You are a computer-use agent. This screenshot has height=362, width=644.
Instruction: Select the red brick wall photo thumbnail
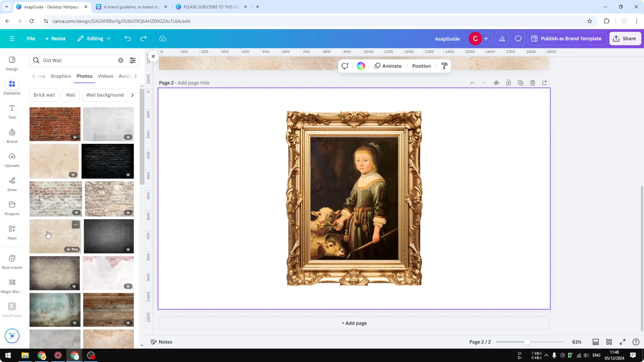pos(55,124)
